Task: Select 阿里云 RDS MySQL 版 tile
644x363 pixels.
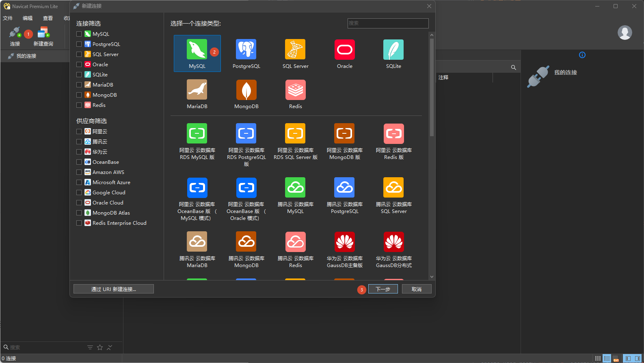Action: coord(197,142)
